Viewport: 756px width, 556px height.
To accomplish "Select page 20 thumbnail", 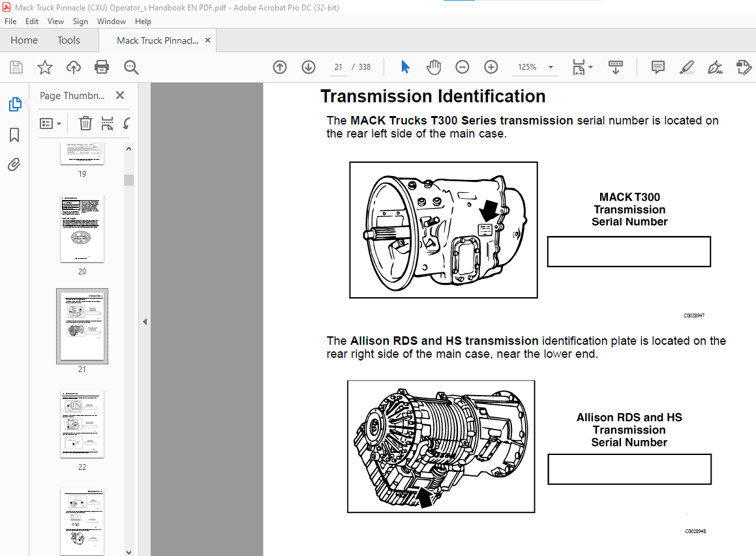I will [82, 229].
